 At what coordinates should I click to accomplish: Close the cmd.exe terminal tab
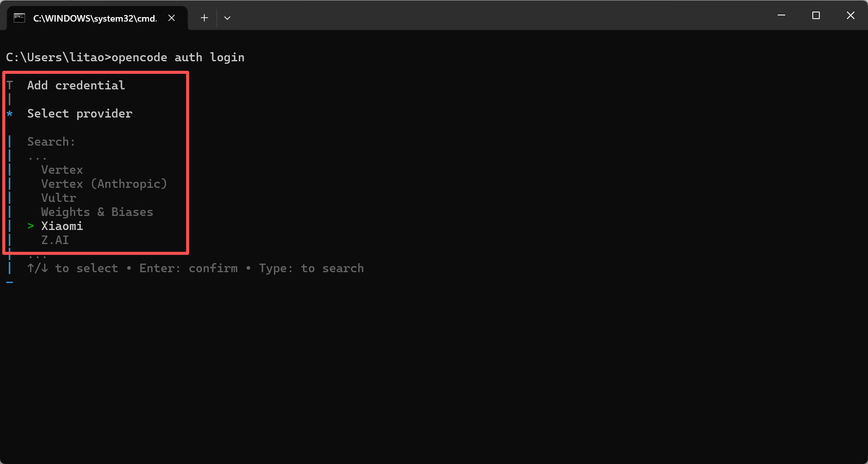(172, 18)
